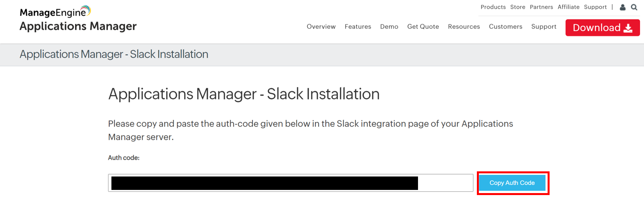The width and height of the screenshot is (644, 199).
Task: Open Support in the main navigation
Action: pyautogui.click(x=544, y=26)
